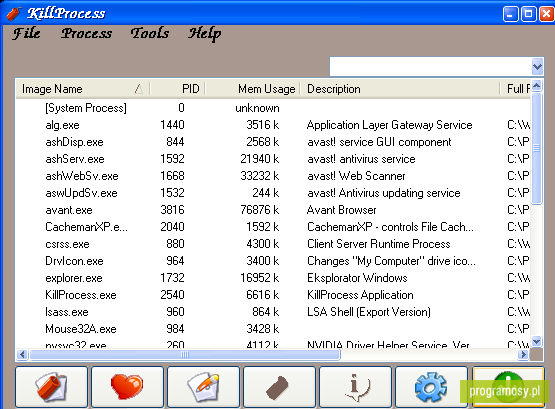The width and height of the screenshot is (555, 409).
Task: Select the [System Process] row
Action: point(273,108)
